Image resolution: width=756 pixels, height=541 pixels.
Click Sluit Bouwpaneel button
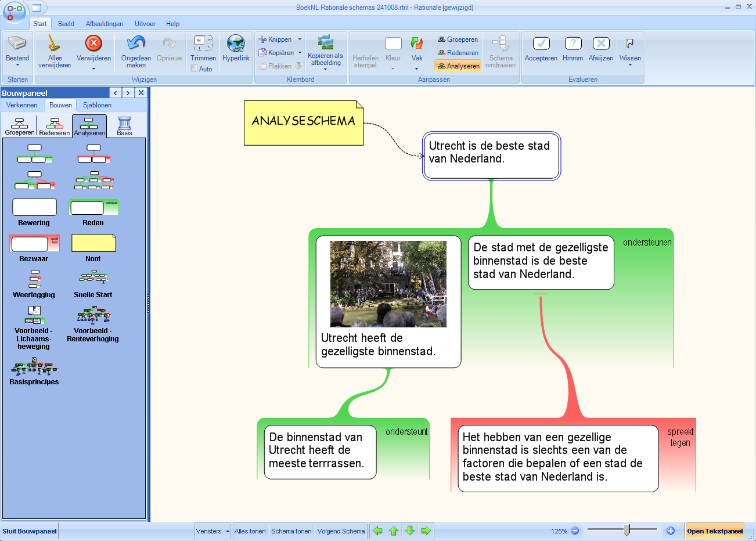tap(30, 531)
